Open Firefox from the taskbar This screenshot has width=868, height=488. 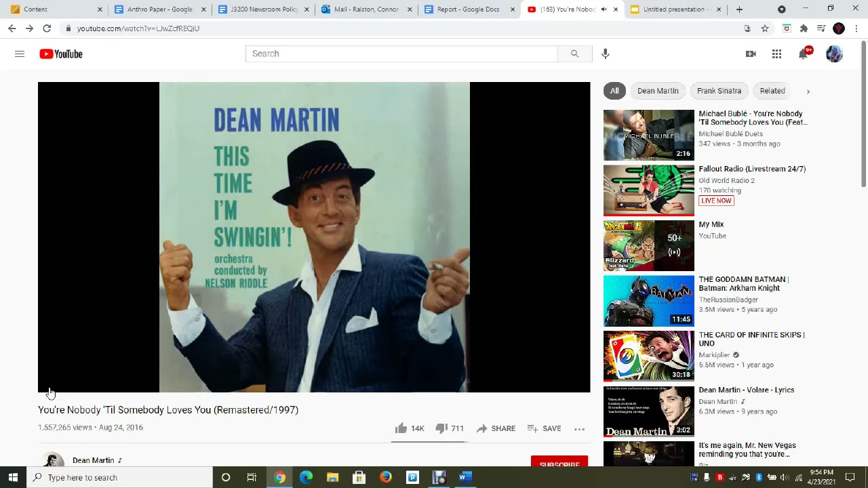(386, 477)
